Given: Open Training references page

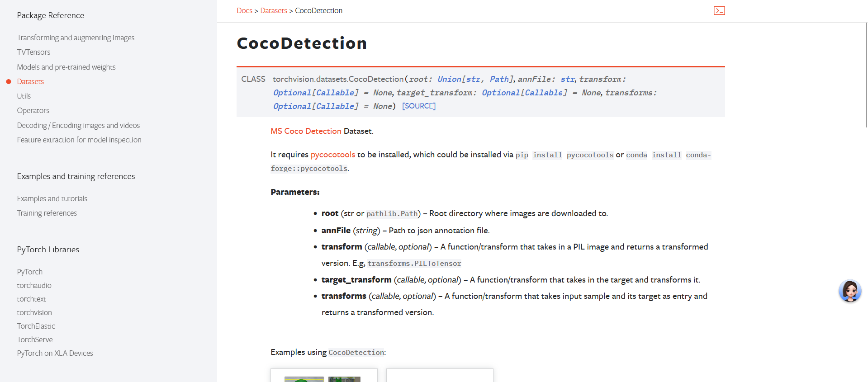Looking at the screenshot, I should [47, 213].
